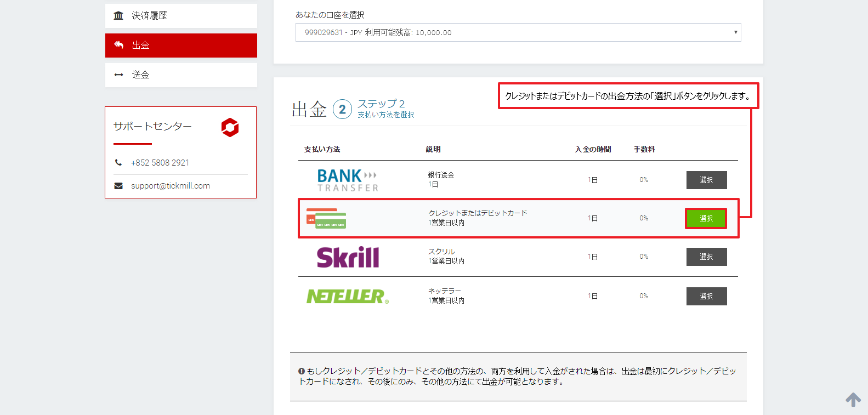Viewport: 868px width, 415px height.
Task: Open the 決済履歴 menu item
Action: tap(181, 16)
